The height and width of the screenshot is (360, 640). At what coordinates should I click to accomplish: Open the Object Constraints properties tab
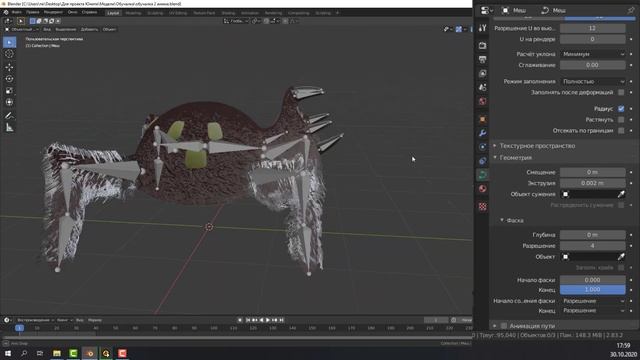(482, 161)
